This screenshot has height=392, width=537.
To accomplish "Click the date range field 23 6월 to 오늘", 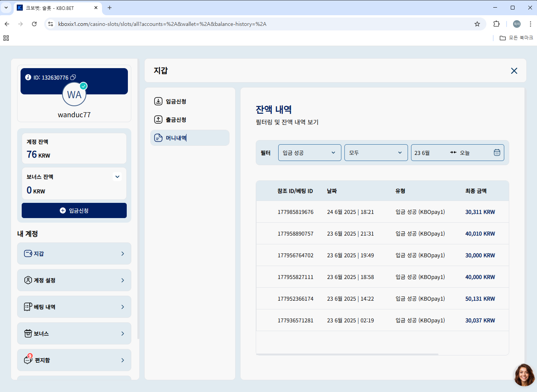I will coord(457,153).
